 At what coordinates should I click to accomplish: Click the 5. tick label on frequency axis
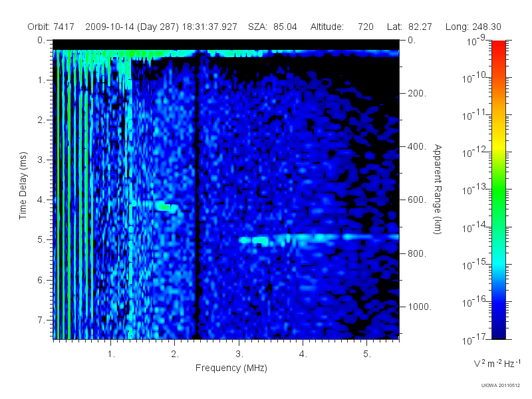(367, 354)
